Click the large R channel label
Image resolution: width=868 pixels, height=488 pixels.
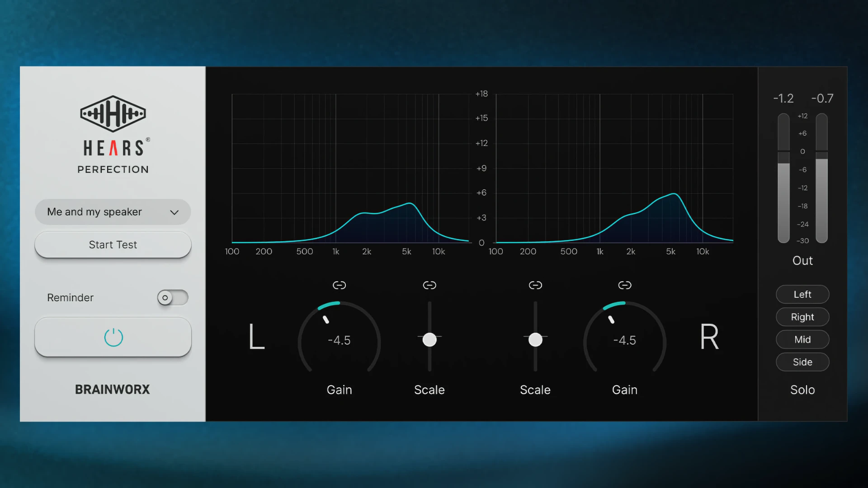pos(709,337)
